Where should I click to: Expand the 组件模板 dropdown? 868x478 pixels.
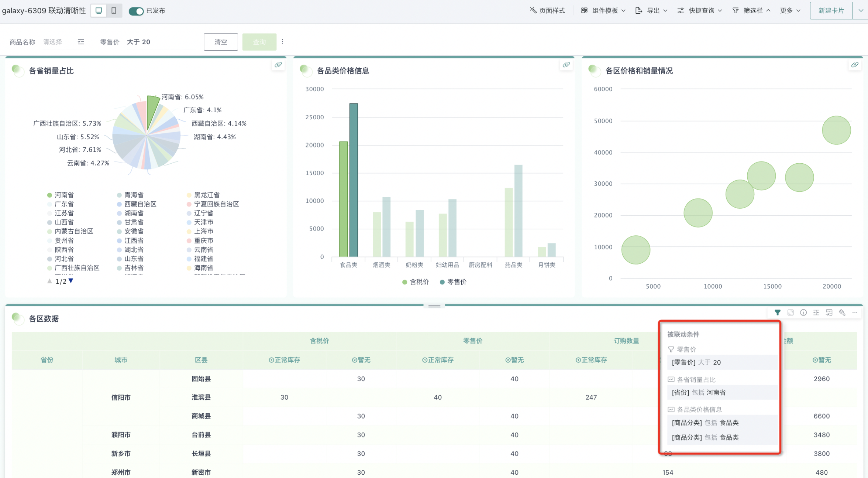(603, 11)
